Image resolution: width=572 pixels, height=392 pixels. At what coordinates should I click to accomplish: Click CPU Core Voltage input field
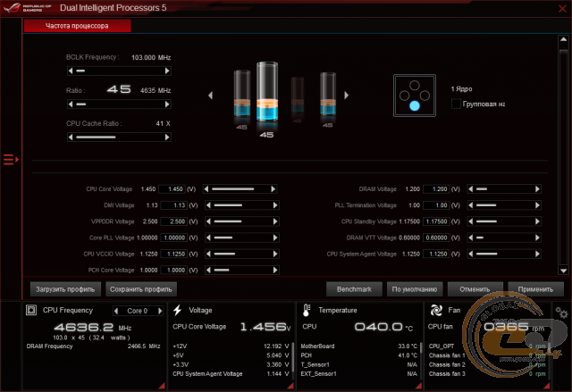click(172, 189)
